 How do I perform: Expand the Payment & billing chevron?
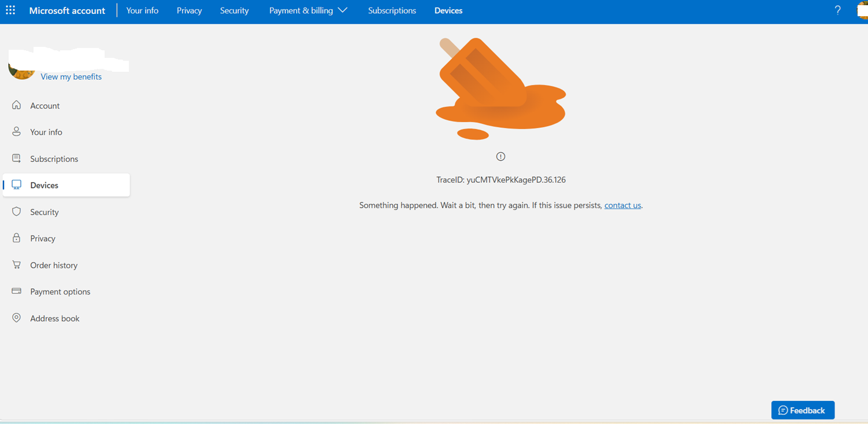coord(342,10)
